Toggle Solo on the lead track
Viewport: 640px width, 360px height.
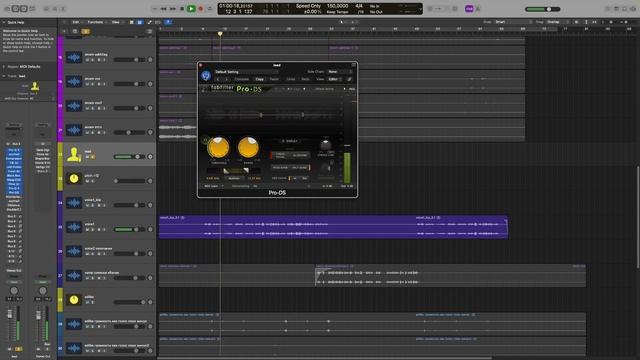click(93, 157)
